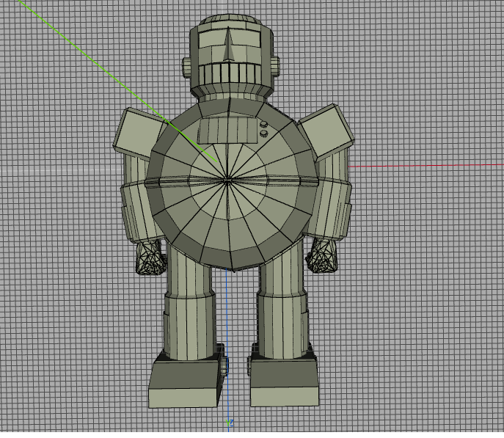Viewport: 504px width, 438px height.
Task: Select the right-side foot block
Action: (285, 381)
